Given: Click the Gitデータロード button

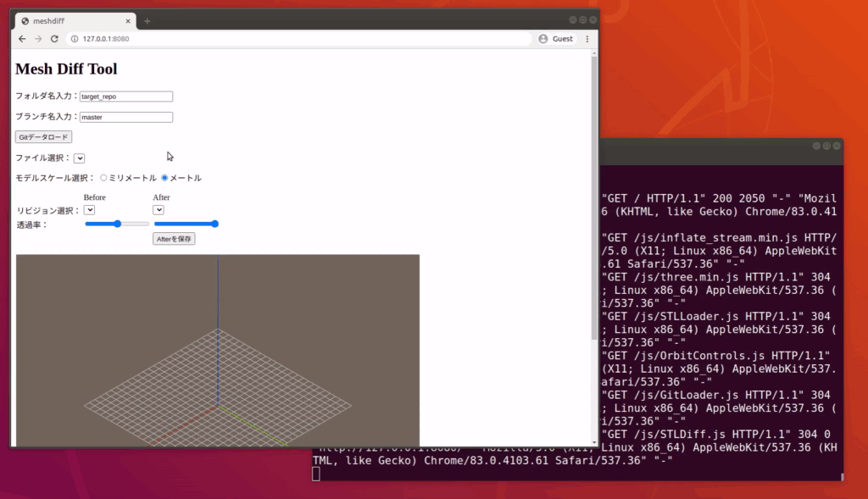Looking at the screenshot, I should pyautogui.click(x=43, y=136).
